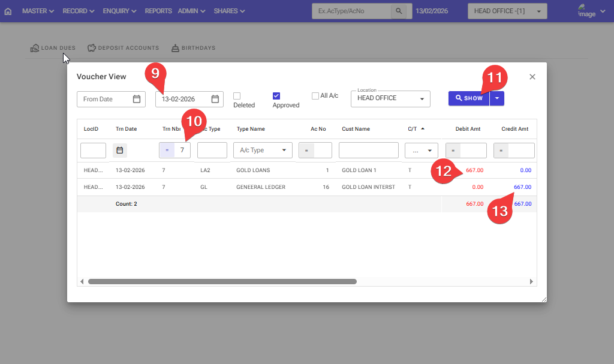Open the REPORTS menu
Screen dimensions: 614x364
[158, 11]
